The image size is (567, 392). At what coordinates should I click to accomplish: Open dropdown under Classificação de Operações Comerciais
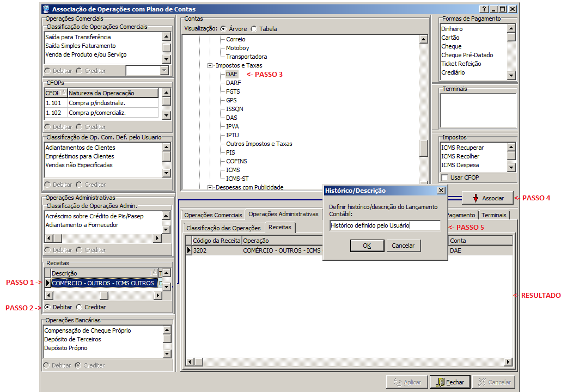click(x=164, y=71)
